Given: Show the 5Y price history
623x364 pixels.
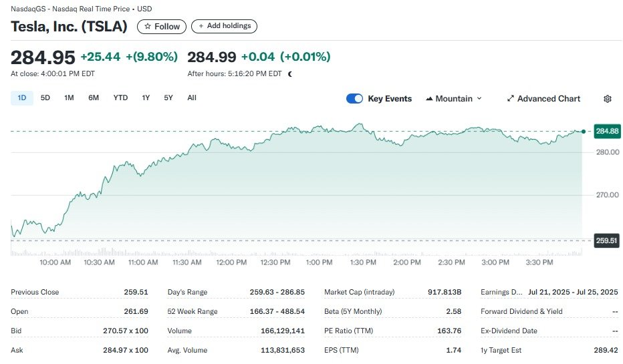Looking at the screenshot, I should [x=168, y=98].
